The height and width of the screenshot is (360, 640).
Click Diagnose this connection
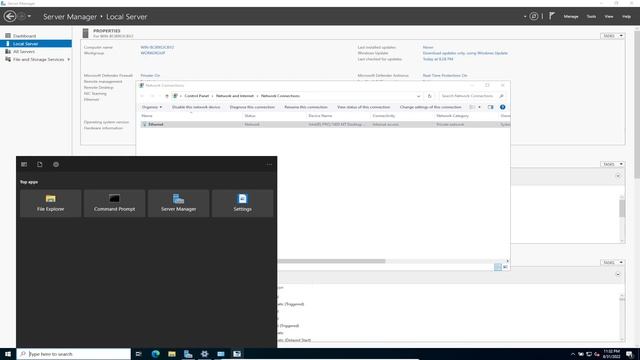pyautogui.click(x=252, y=107)
